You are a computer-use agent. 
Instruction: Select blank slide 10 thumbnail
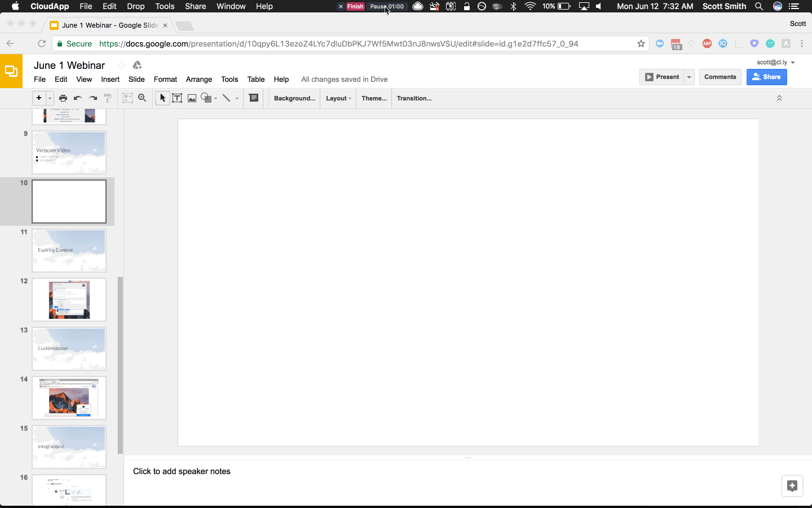point(69,202)
